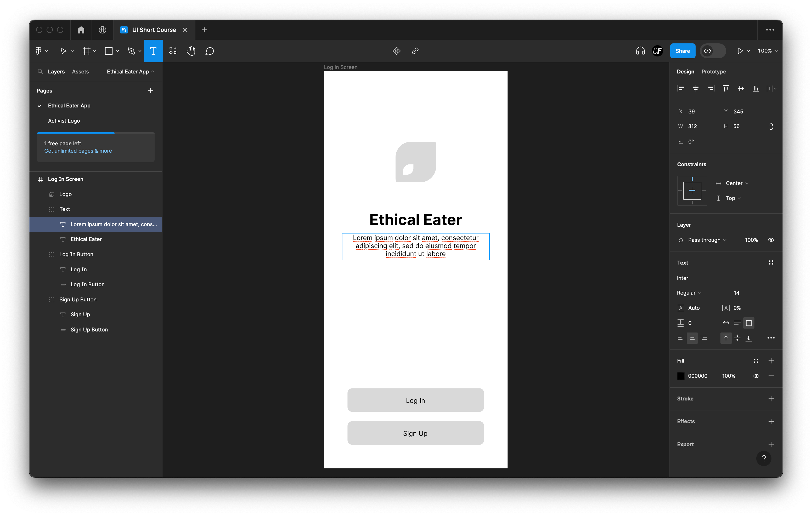Click the Comment tool icon

[x=209, y=51]
